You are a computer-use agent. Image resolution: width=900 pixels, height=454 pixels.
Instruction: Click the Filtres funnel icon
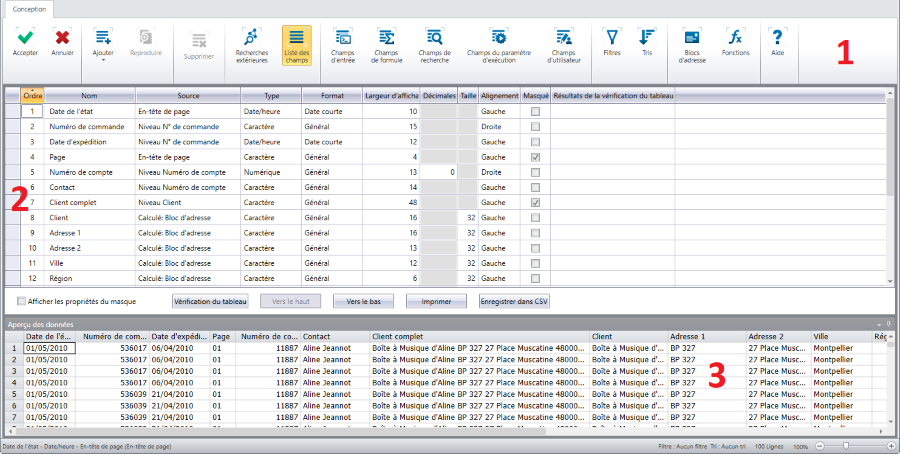(612, 38)
